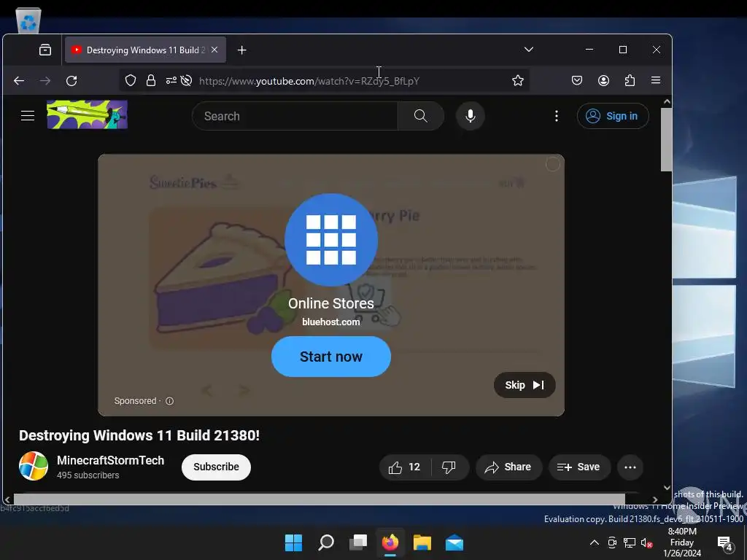The width and height of the screenshot is (747, 560).
Task: Like the video with thumbs up
Action: pos(404,467)
